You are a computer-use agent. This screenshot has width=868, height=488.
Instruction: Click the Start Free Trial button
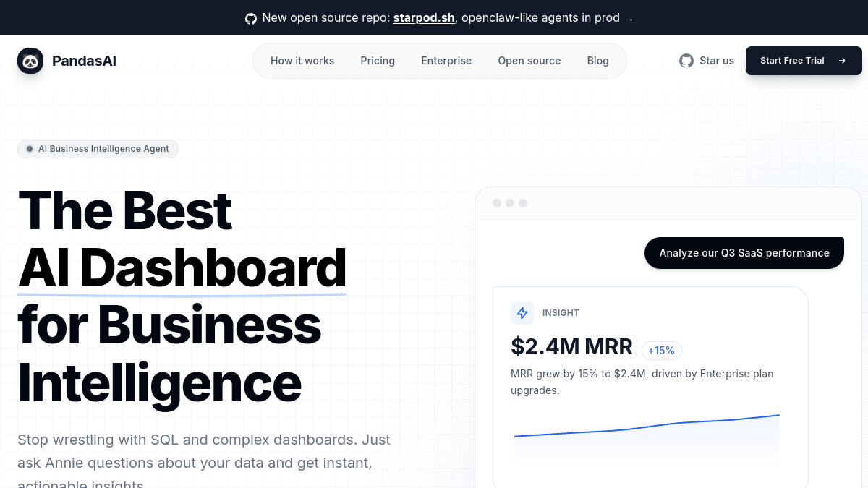coord(804,61)
